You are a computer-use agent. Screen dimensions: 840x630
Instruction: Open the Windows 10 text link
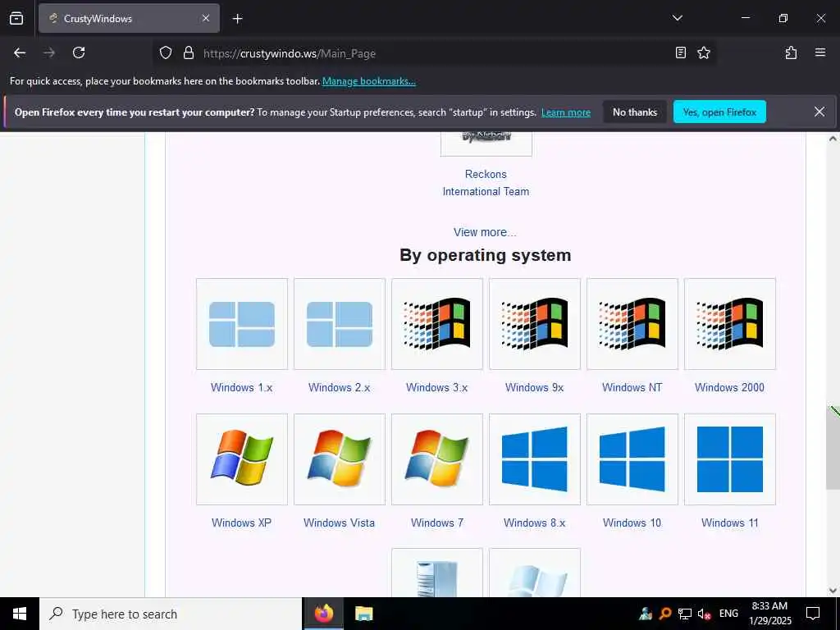(632, 523)
